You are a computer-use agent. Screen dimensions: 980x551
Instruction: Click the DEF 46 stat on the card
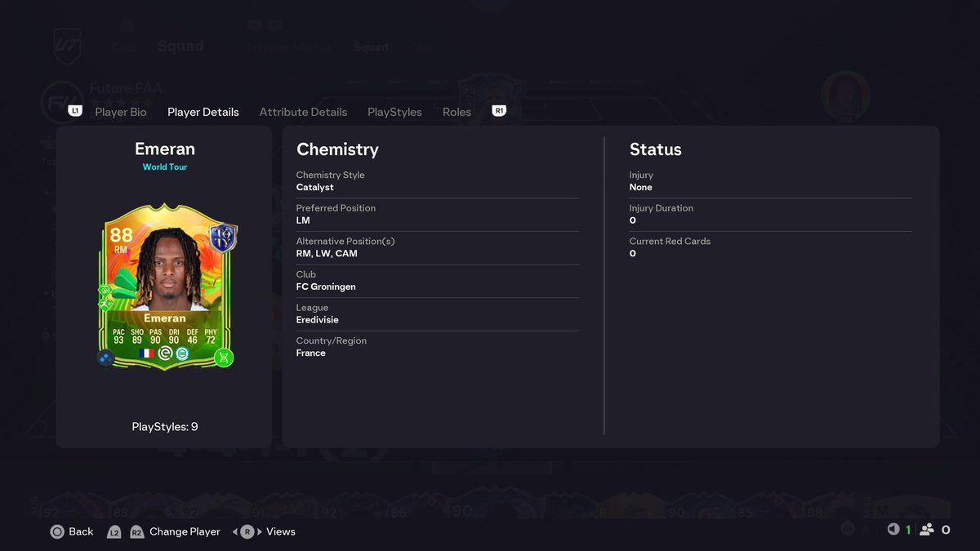[x=192, y=336]
